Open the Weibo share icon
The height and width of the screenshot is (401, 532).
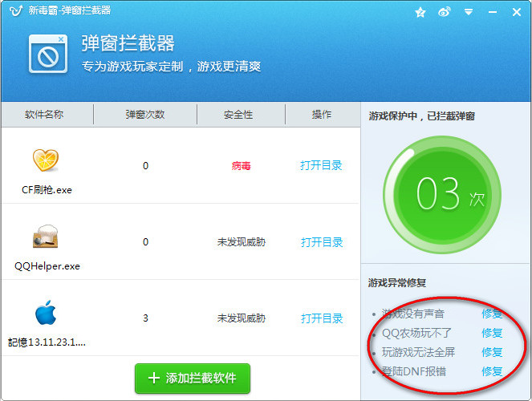[444, 12]
